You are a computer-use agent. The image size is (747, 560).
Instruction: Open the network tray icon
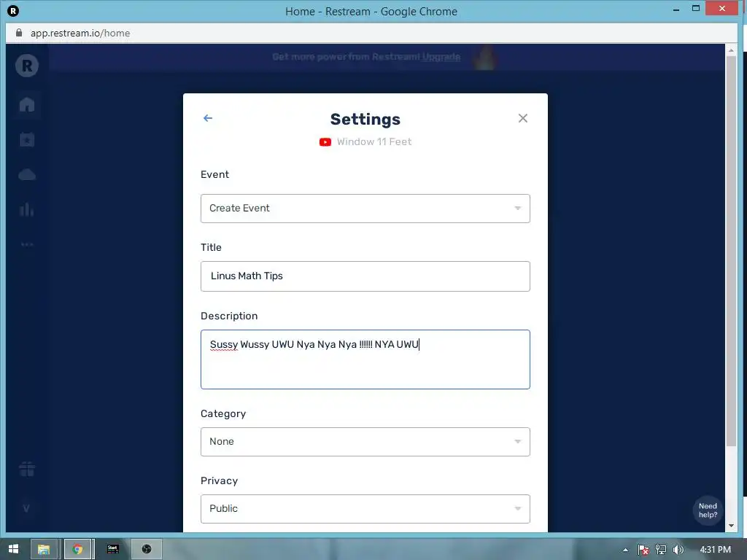tap(661, 550)
